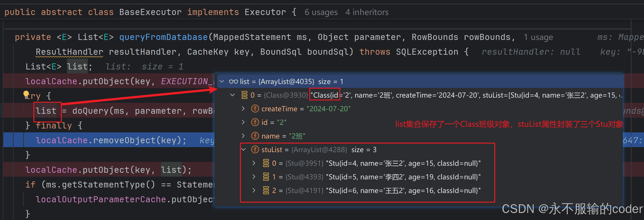
Task: Click the queryFromDatabase method name
Action: tap(163, 37)
